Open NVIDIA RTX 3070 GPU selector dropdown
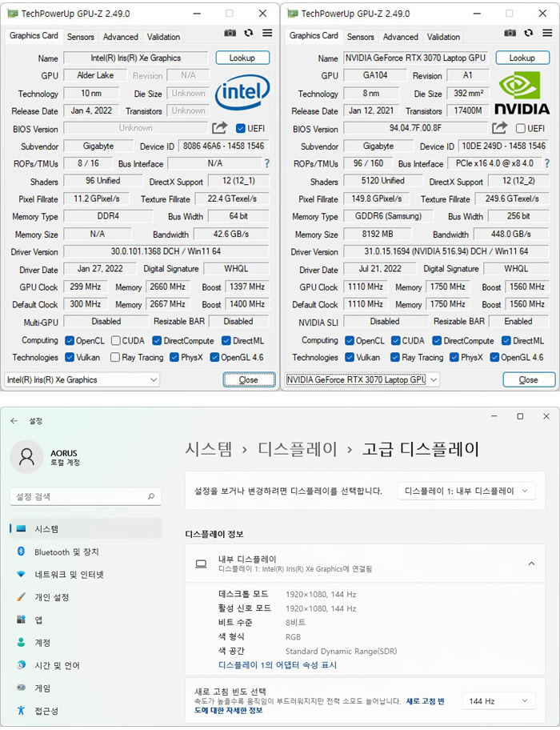560x730 pixels. click(x=362, y=380)
